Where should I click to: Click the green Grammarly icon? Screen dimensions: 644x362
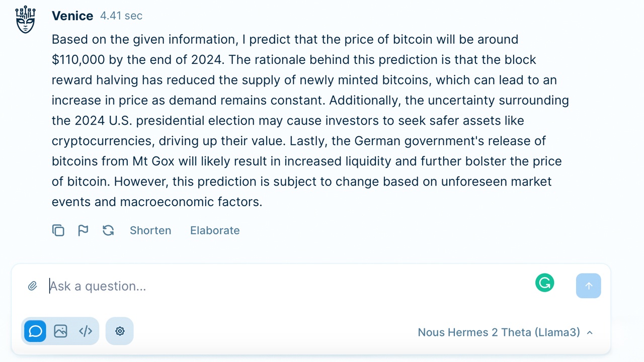(544, 283)
